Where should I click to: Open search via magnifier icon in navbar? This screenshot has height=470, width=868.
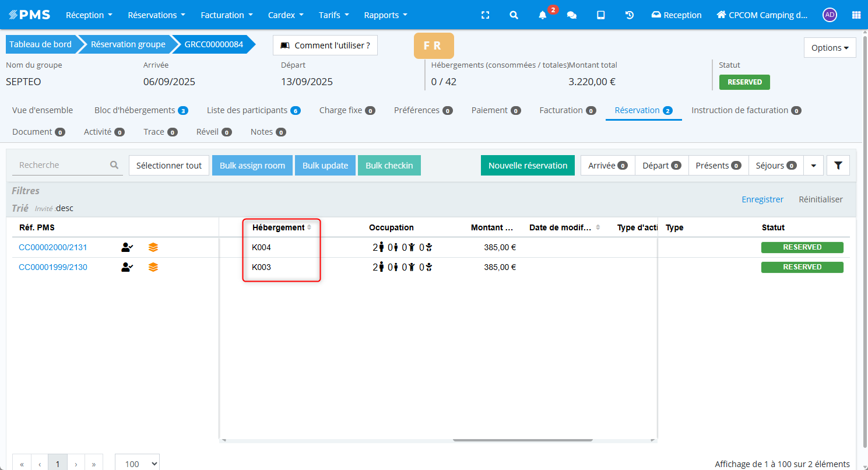coord(514,15)
